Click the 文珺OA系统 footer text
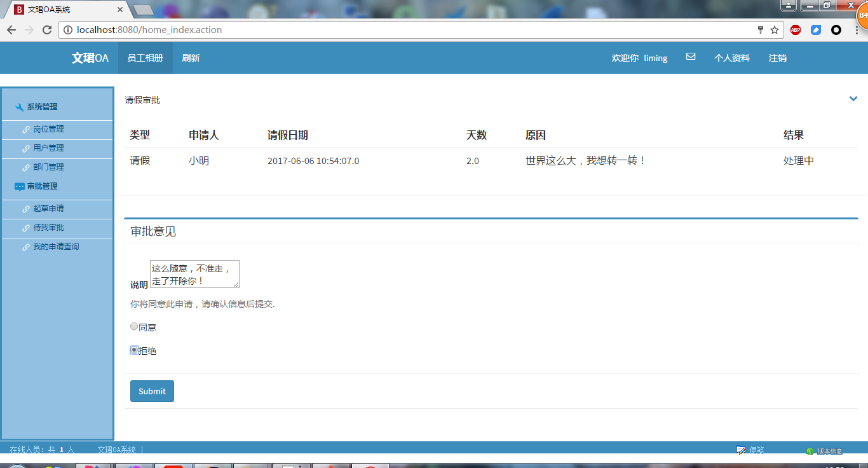This screenshot has width=868, height=468. [x=117, y=450]
